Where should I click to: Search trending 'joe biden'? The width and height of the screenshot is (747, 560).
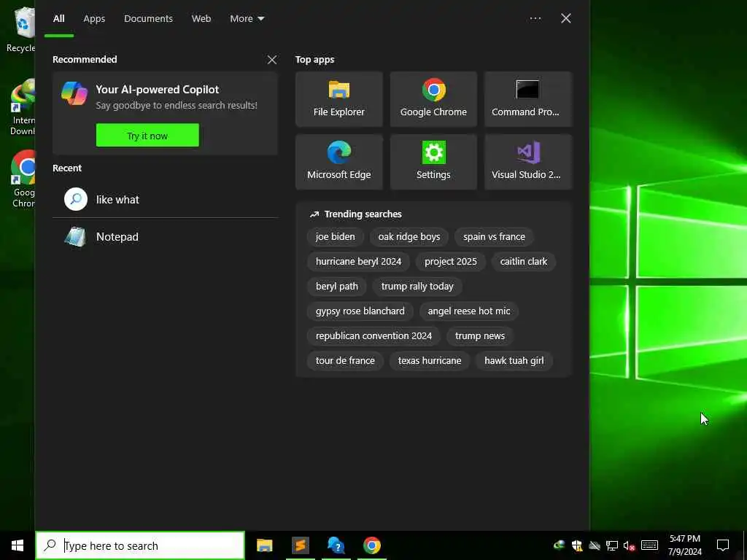335,237
